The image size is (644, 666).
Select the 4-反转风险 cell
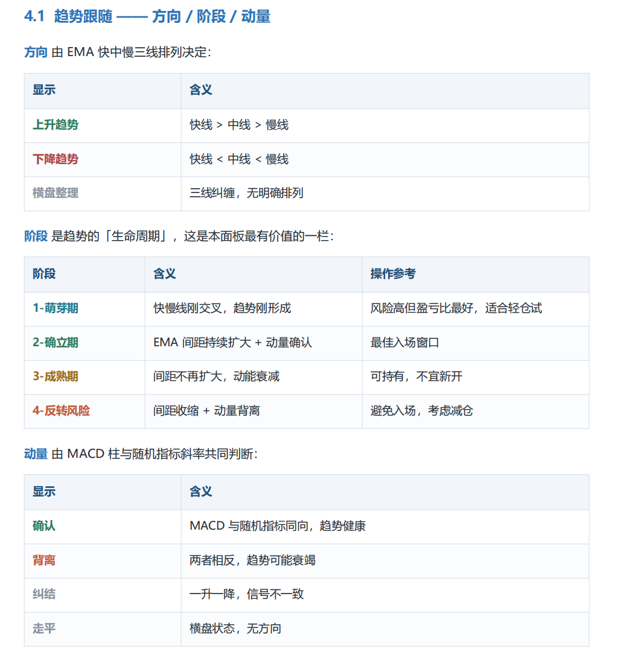tap(84, 411)
